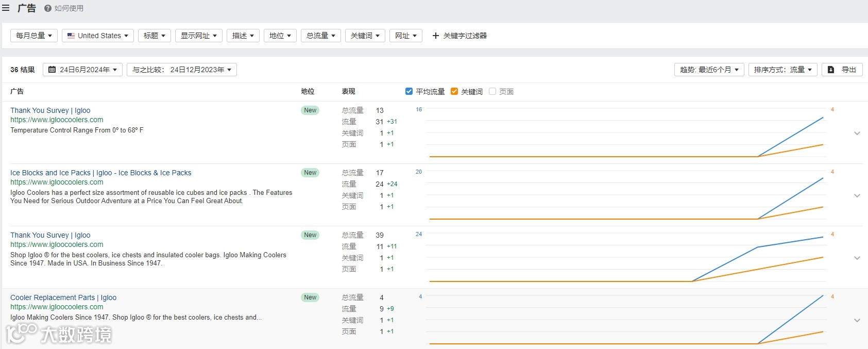
Task: Click the 如何使用 help link
Action: (64, 8)
